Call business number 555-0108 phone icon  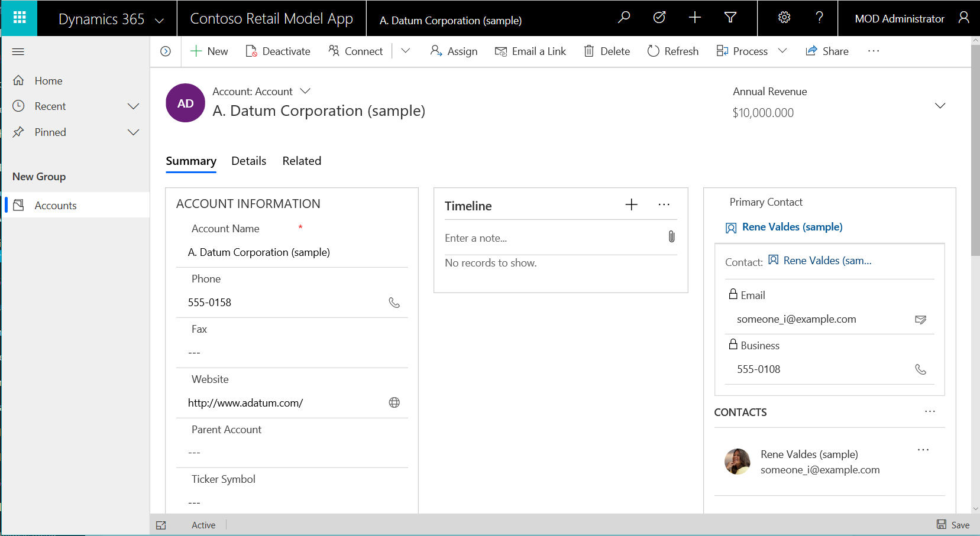920,369
